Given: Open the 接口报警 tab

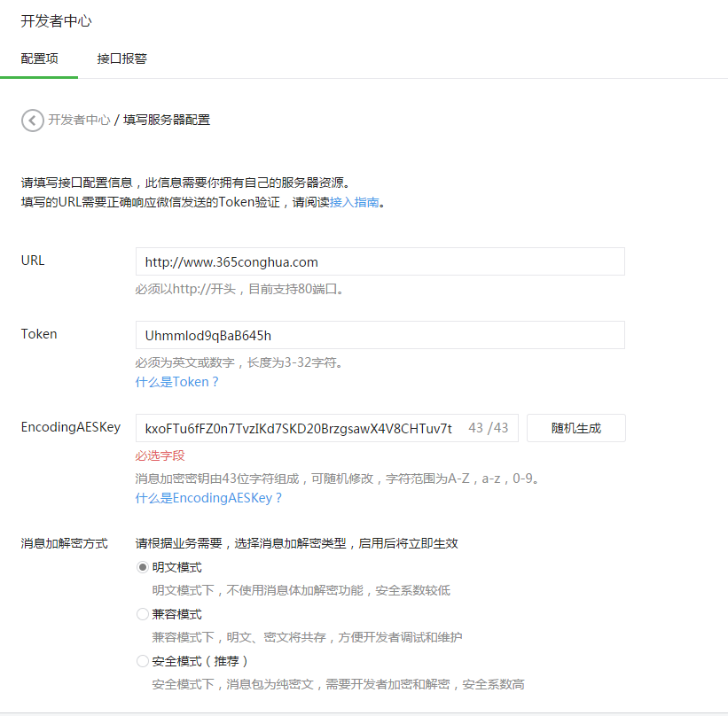Looking at the screenshot, I should (122, 59).
